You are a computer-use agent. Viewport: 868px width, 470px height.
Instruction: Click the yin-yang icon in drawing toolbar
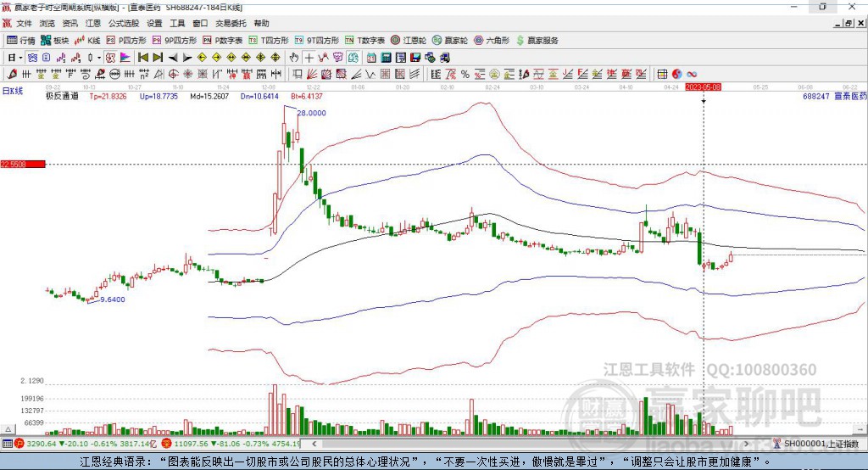[677, 75]
